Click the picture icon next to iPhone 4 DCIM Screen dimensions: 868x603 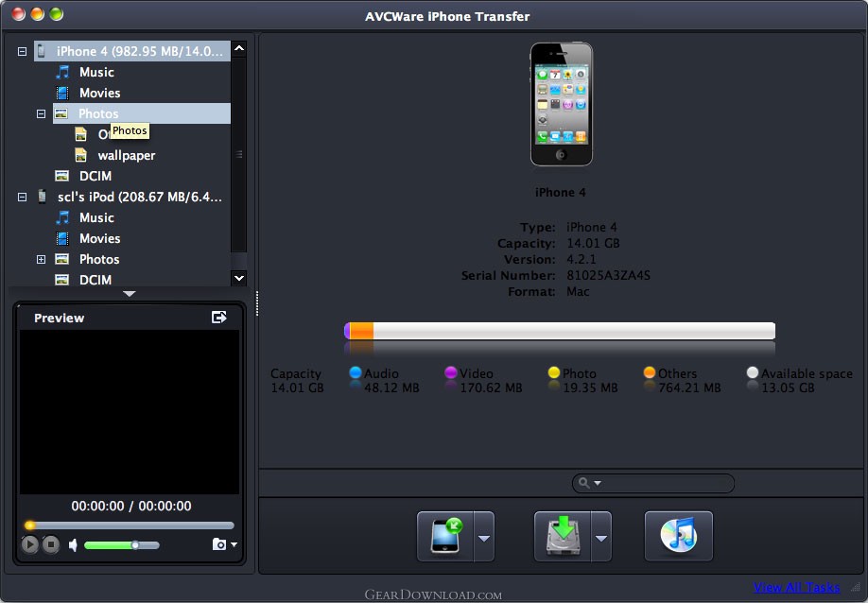pos(62,176)
